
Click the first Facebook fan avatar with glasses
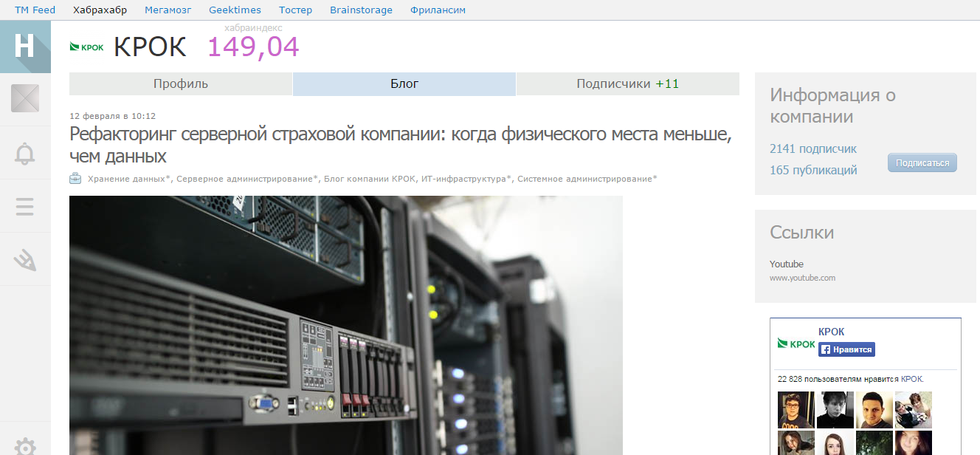(796, 410)
